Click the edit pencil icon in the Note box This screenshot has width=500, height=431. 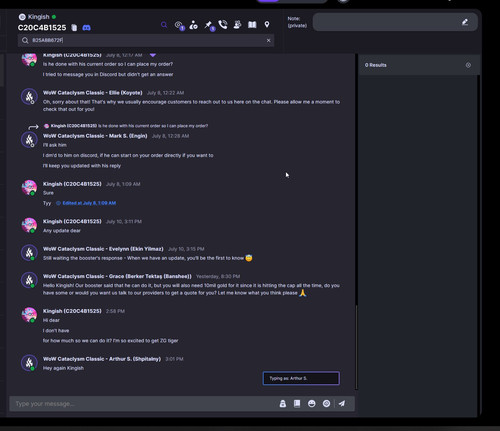tap(465, 22)
